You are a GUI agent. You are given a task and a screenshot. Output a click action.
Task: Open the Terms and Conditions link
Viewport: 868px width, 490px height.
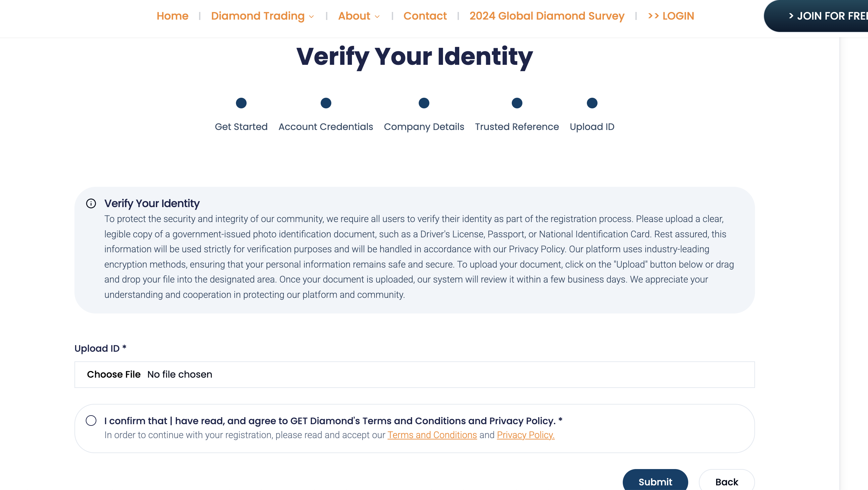pos(432,435)
